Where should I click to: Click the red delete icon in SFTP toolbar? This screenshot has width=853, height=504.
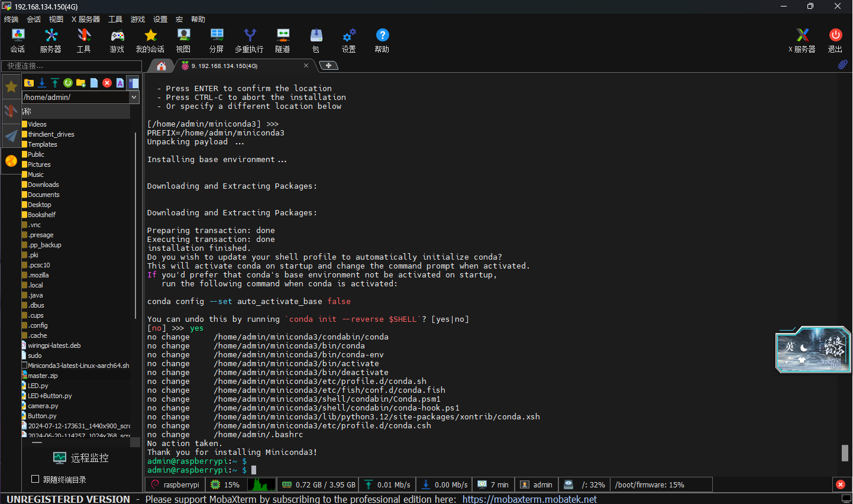click(107, 83)
